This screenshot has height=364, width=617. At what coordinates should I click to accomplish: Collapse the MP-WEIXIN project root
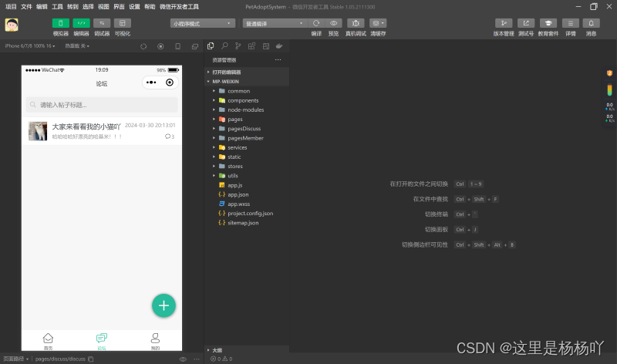coord(247,82)
